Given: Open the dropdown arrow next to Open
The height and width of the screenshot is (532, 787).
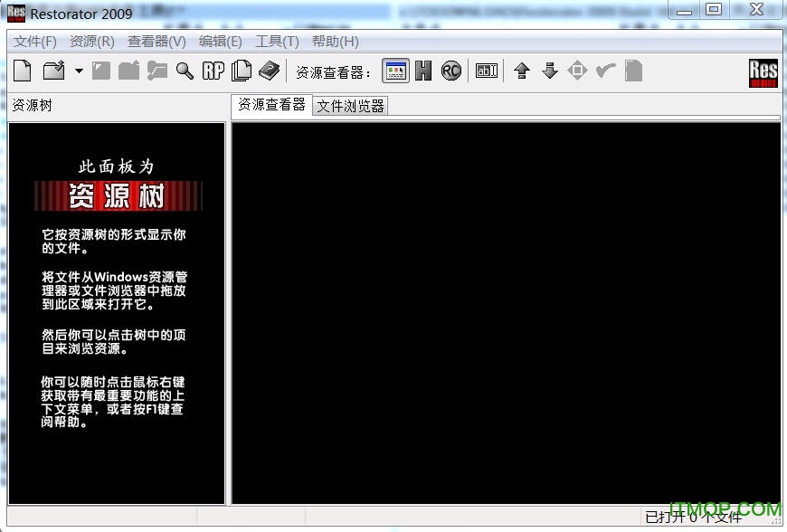Looking at the screenshot, I should click(79, 71).
